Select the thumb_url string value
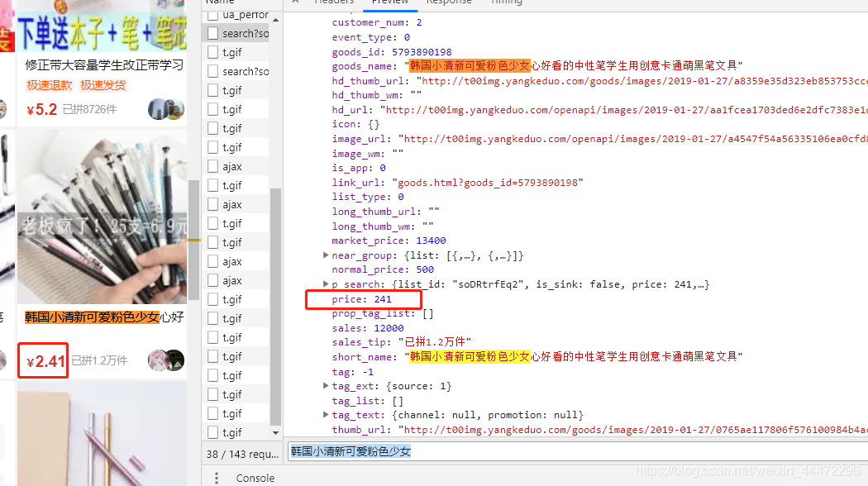Viewport: 868px width, 486px height. 632,430
